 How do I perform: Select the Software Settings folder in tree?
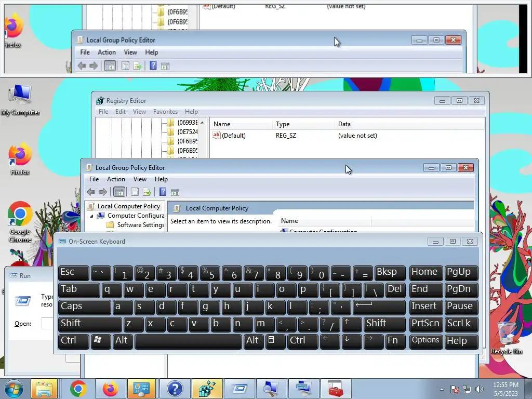tap(141, 225)
